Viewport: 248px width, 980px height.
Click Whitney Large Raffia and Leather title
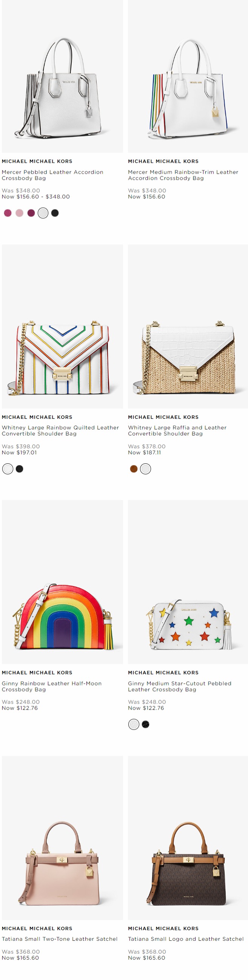(x=177, y=431)
